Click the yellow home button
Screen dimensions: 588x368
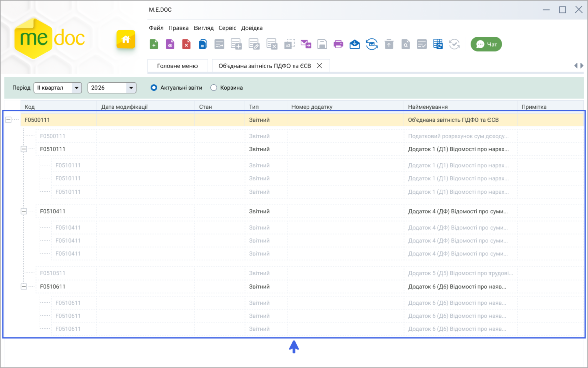pos(126,39)
